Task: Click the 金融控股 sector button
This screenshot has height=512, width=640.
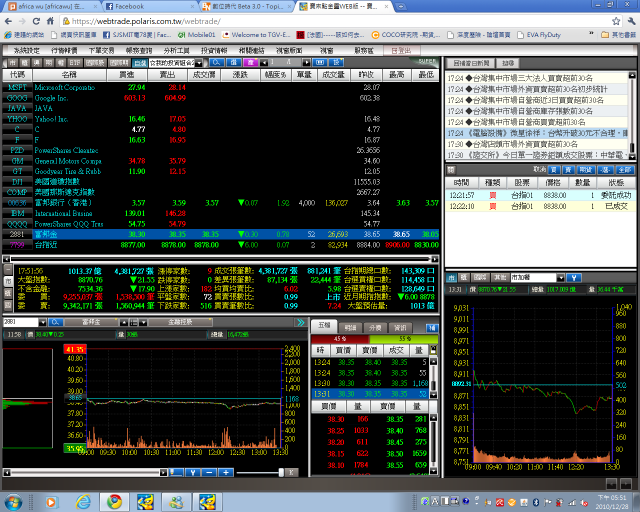Action: 180,322
